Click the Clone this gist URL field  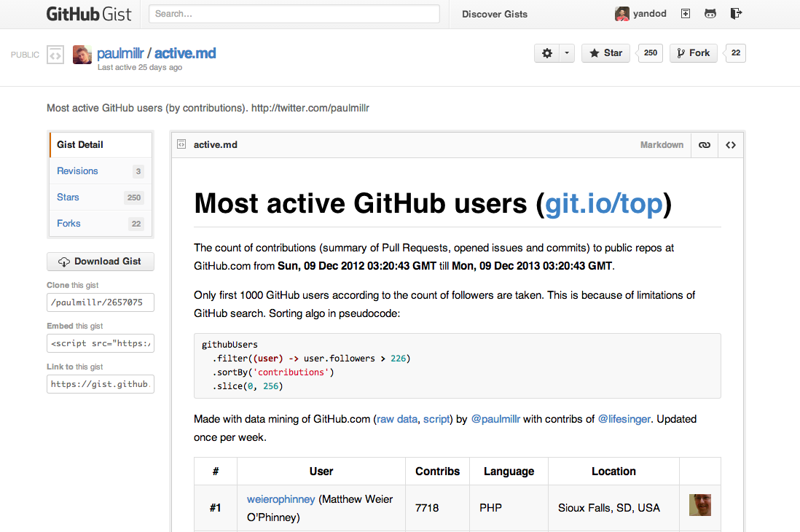point(101,302)
